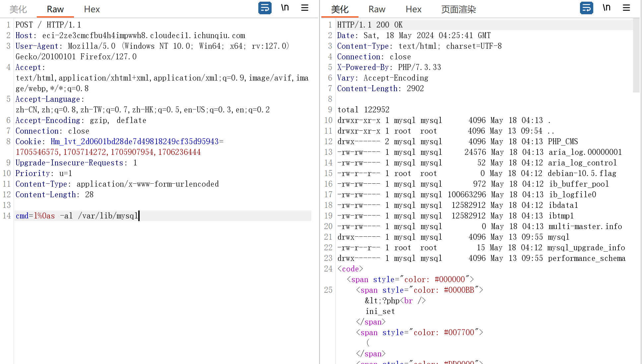Select the 美化 tab in response pane
Screen dimensions: 643x364
coord(340,9)
